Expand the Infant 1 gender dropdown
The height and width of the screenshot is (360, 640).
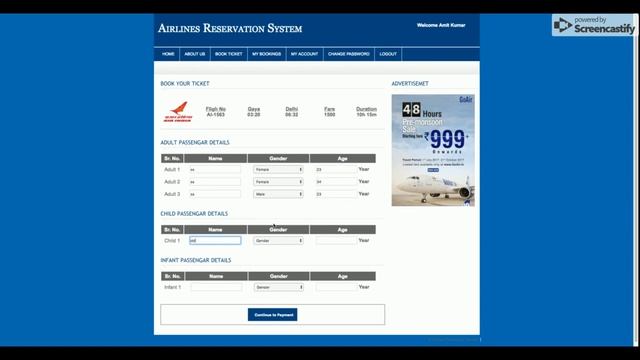pyautogui.click(x=278, y=287)
